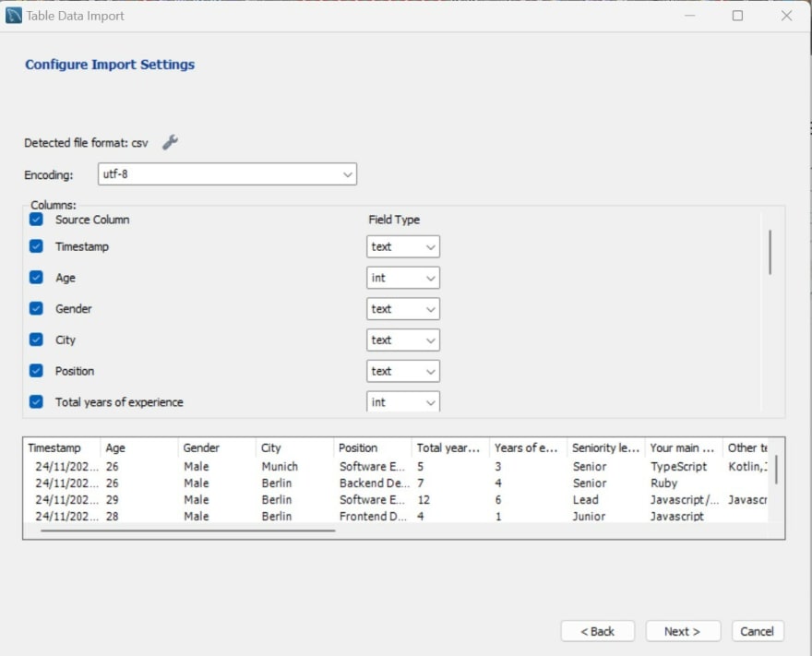
Task: Open Position field type dropdown
Action: point(403,371)
